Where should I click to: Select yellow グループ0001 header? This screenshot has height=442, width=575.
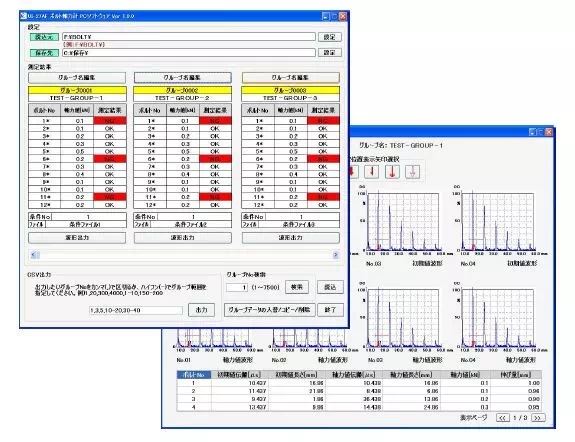pos(77,90)
